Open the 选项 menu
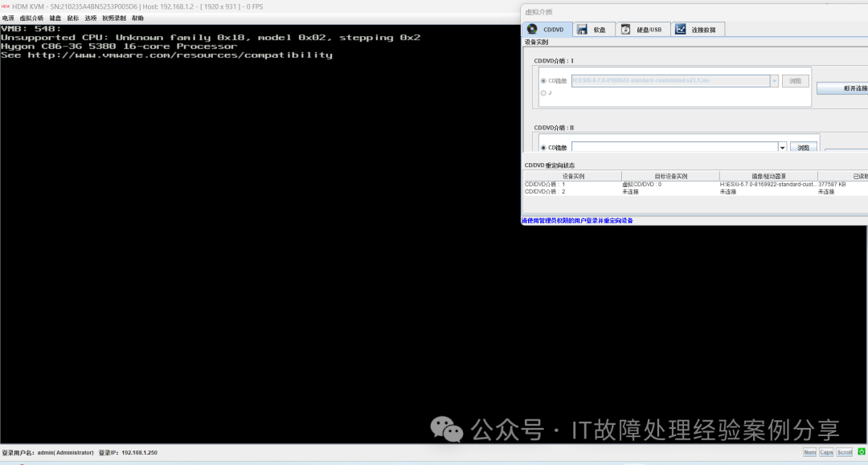The width and height of the screenshot is (868, 465). point(91,18)
